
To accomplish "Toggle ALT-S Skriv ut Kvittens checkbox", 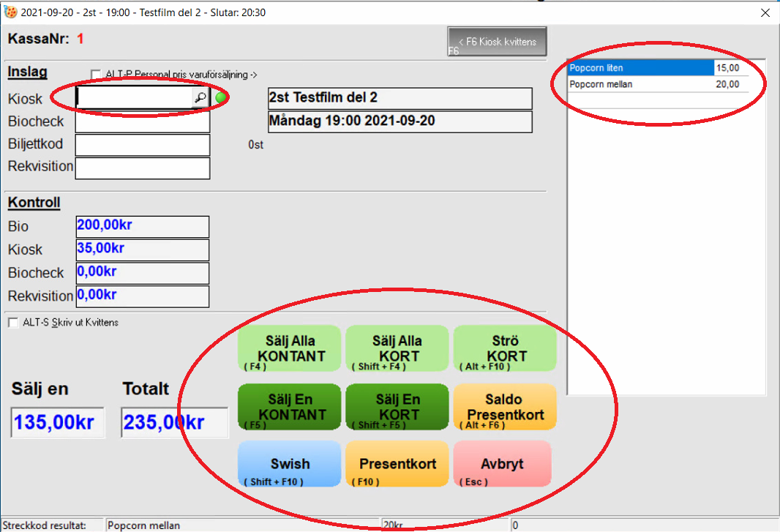I will tap(12, 323).
